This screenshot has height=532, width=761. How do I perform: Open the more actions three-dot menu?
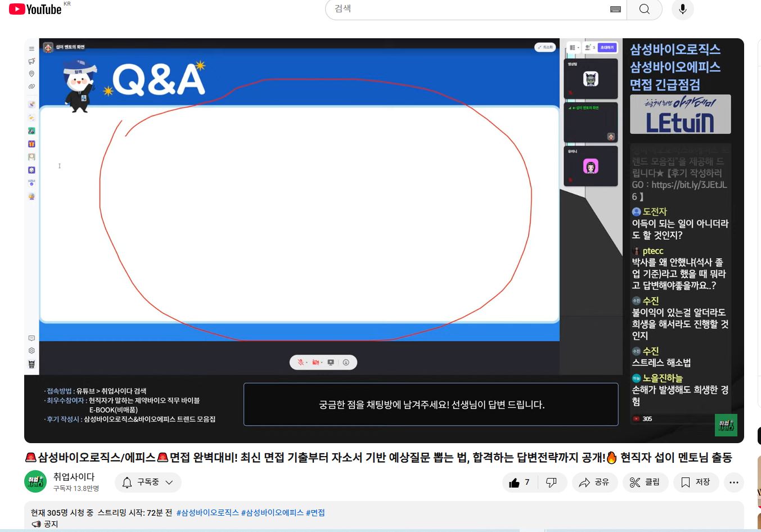[x=733, y=483]
